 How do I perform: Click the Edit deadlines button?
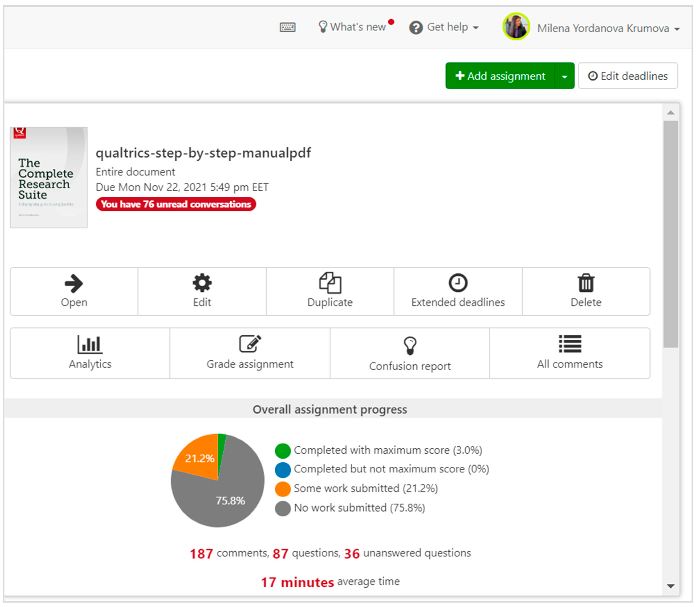click(x=628, y=76)
